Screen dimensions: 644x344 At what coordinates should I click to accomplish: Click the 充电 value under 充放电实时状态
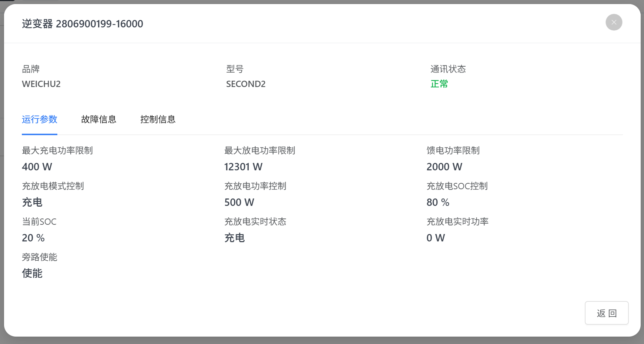(x=235, y=238)
